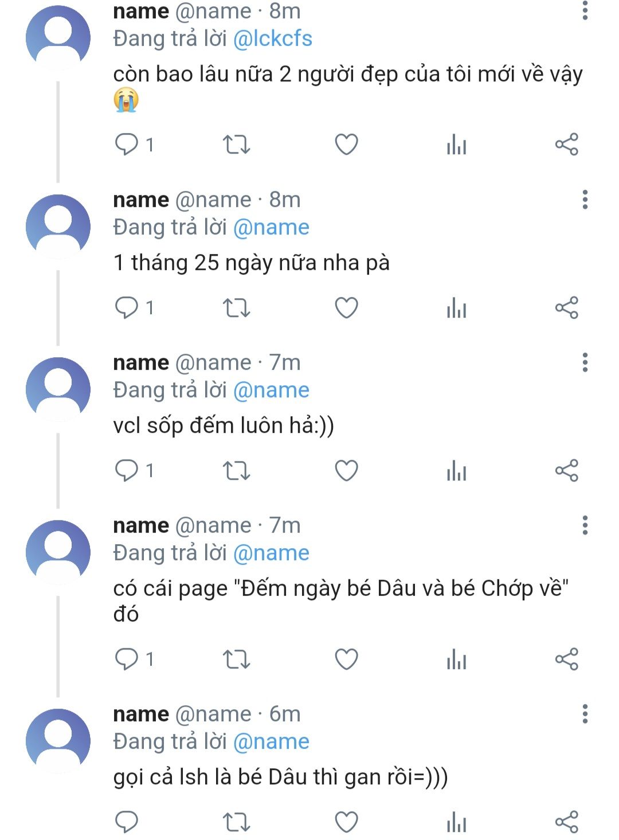Retweet the first tweet about '2 người đẹp'
Screen dimensions: 619x840
coord(236,144)
